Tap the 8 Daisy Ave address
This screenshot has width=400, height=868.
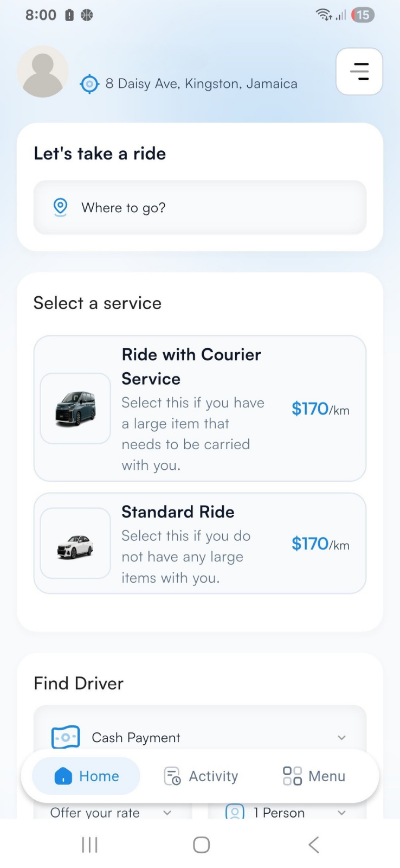click(201, 84)
